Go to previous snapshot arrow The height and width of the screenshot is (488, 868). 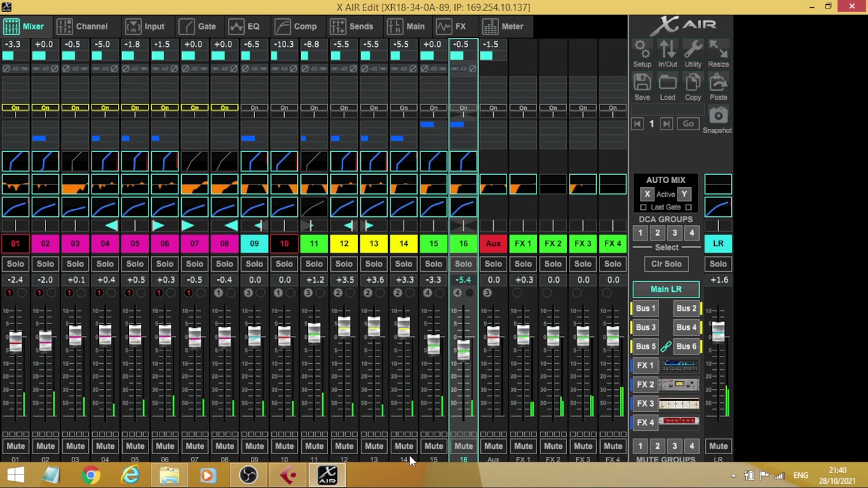(x=637, y=124)
